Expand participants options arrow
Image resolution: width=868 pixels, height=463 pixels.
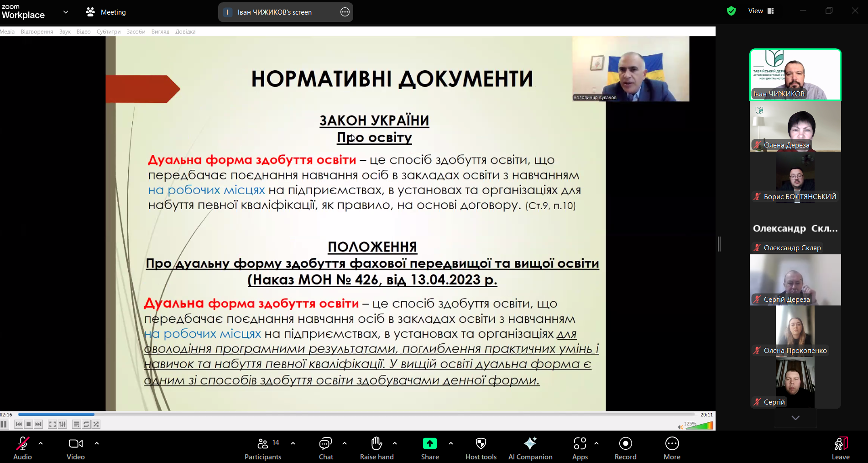(293, 443)
